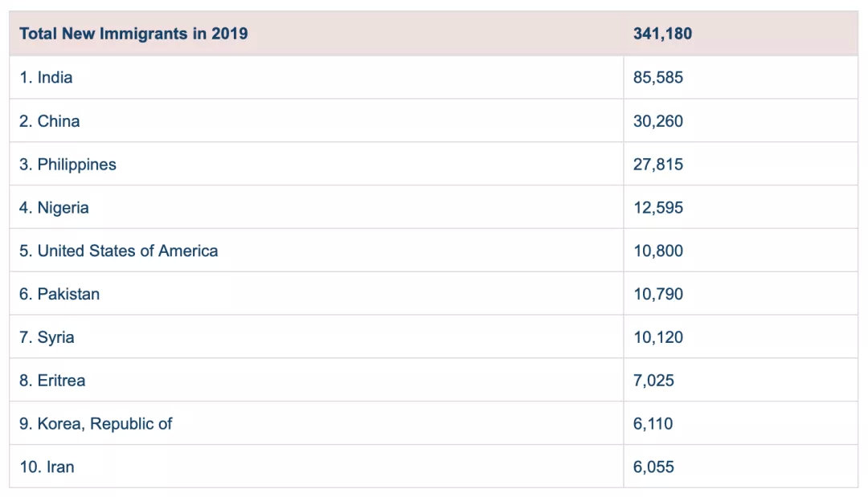Click the 10,120 value for Syria
Image resolution: width=868 pixels, height=497 pixels.
tap(657, 338)
